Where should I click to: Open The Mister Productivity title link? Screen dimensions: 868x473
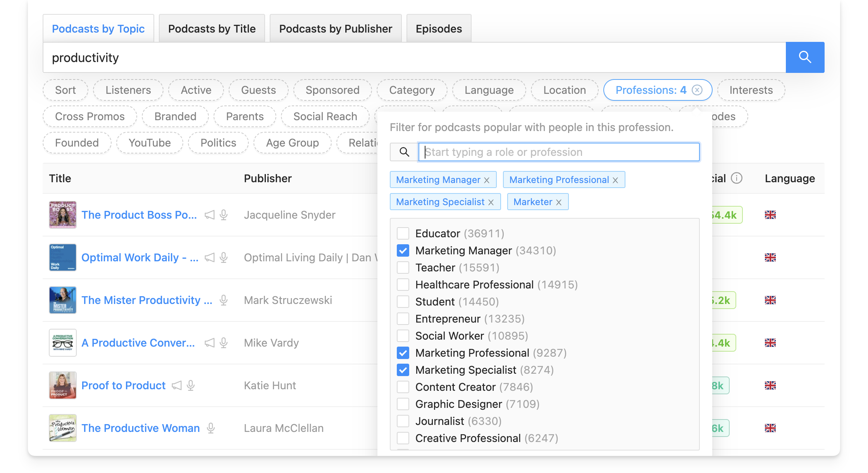click(147, 300)
